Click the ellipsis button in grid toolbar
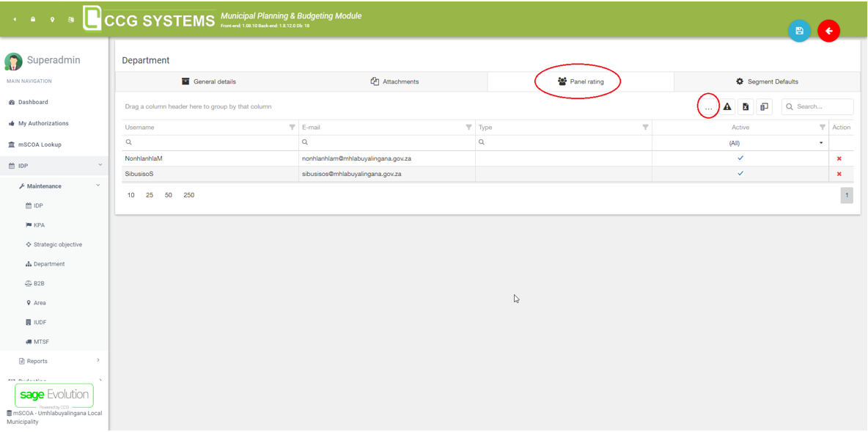 [x=708, y=107]
